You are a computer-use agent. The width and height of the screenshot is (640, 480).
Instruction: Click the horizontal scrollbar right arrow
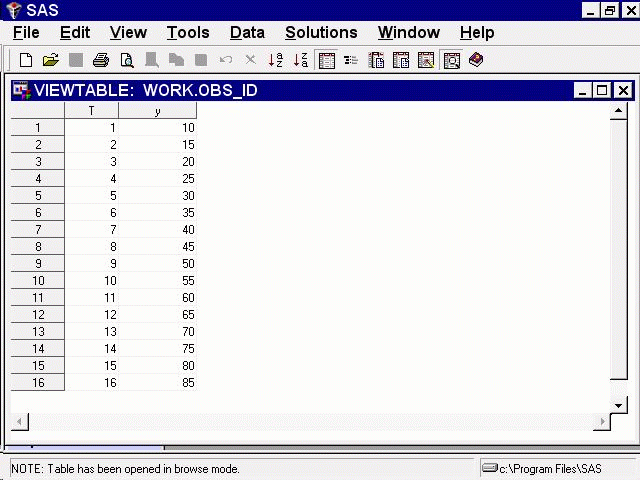[602, 421]
